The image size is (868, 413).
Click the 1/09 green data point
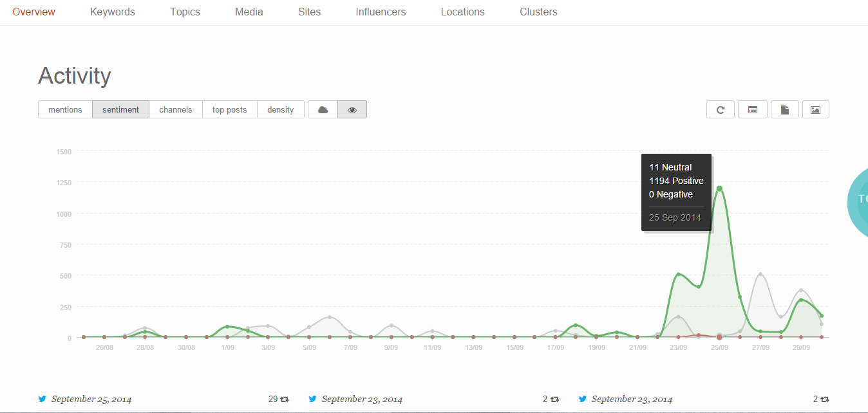[227, 327]
